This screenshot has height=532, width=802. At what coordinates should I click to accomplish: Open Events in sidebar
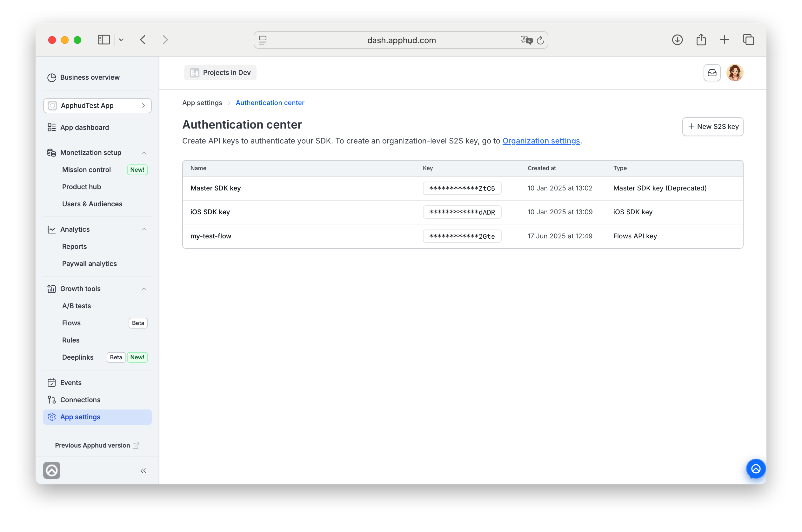pos(70,383)
